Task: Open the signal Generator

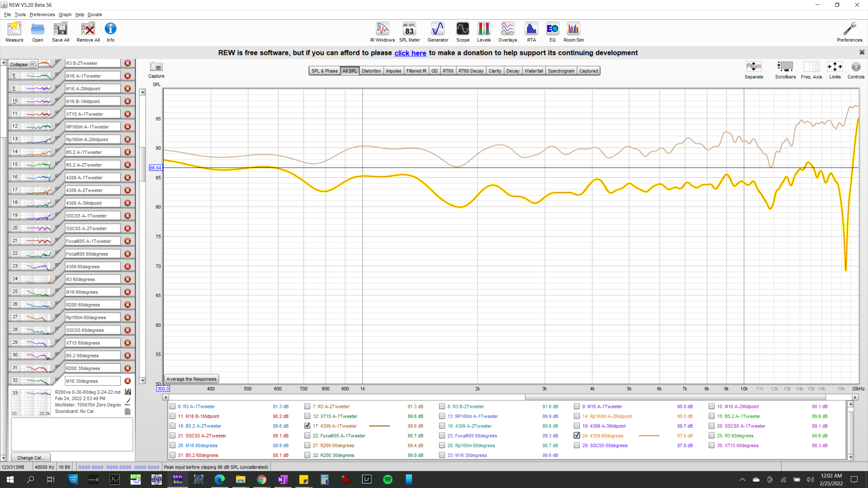Action: pyautogui.click(x=438, y=32)
